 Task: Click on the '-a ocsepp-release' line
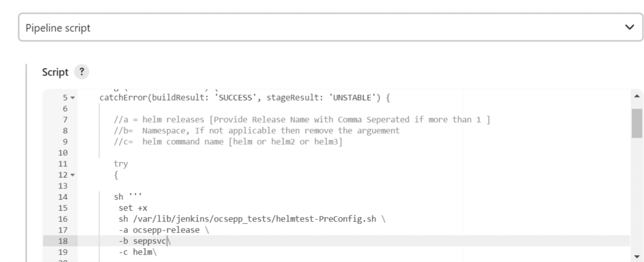[163, 230]
